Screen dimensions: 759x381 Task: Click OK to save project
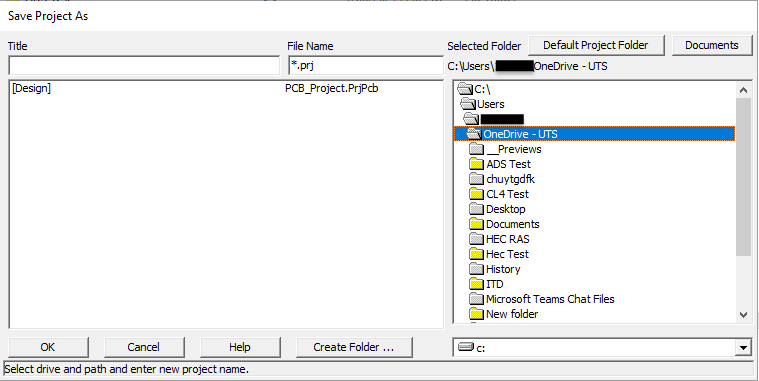coord(48,347)
